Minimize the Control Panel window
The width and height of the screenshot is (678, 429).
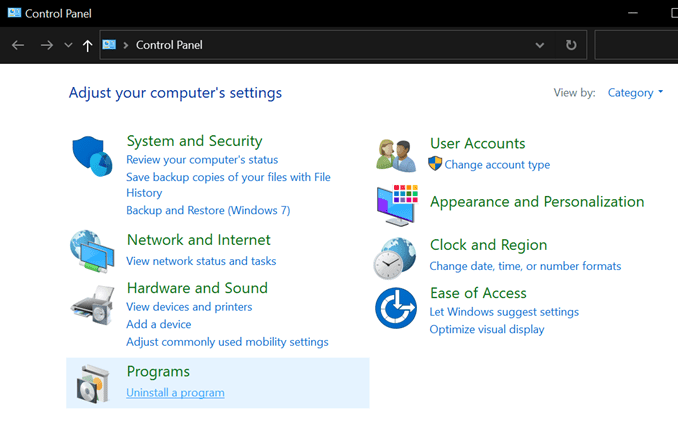pos(633,13)
